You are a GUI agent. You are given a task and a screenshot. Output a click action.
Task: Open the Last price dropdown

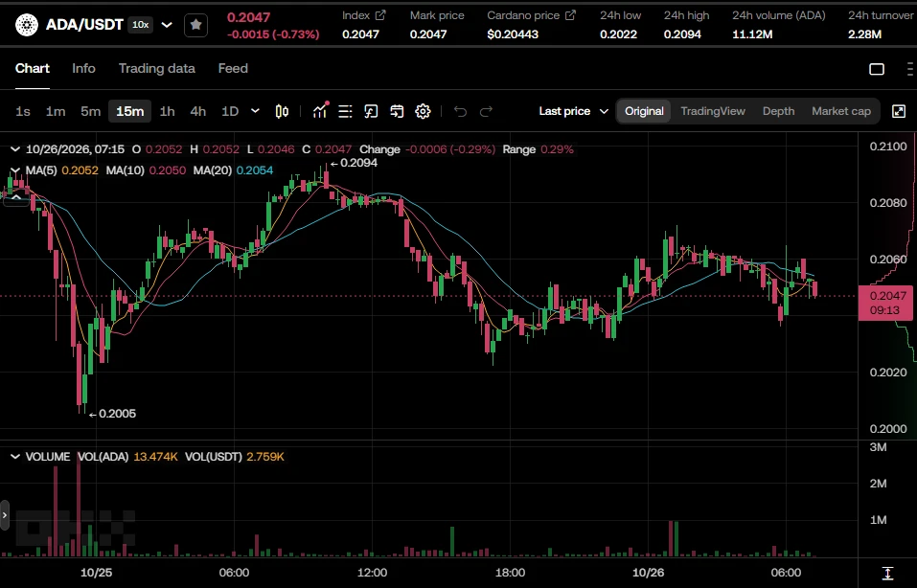pyautogui.click(x=573, y=111)
